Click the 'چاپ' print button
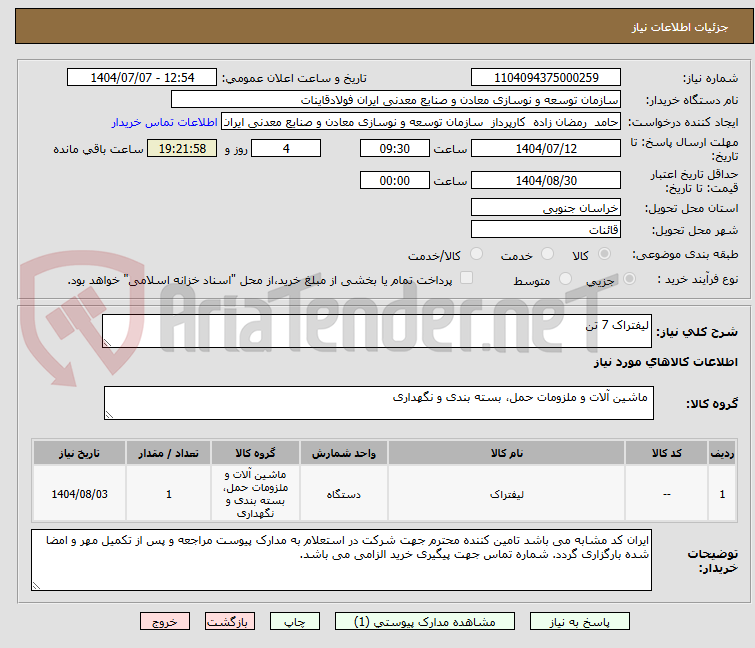The image size is (755, 648). [x=294, y=622]
